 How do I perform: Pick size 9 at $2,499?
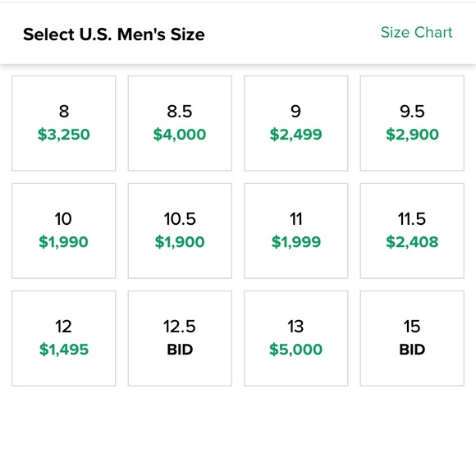296,123
